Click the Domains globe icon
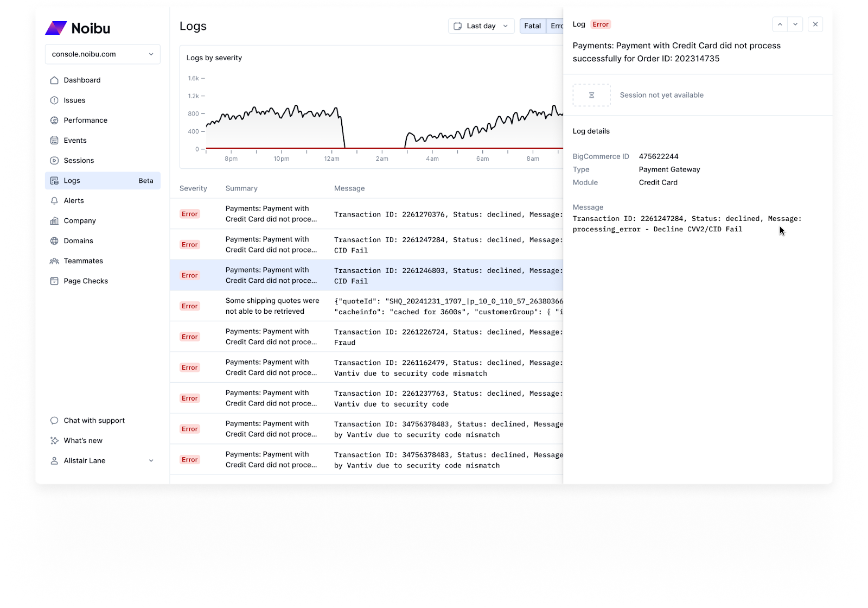This screenshot has height=608, width=868. pos(54,241)
